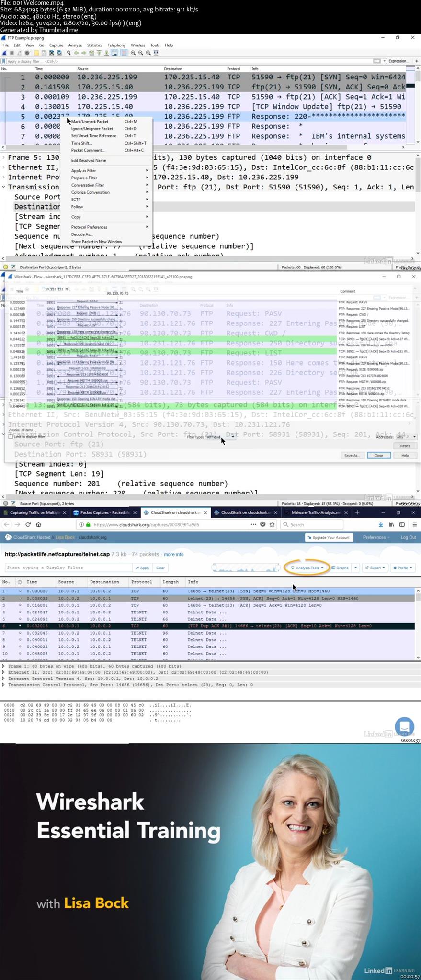Click the CloudShark packet timeline sparkline
Viewport: 421px width, 980px height.
(246, 568)
